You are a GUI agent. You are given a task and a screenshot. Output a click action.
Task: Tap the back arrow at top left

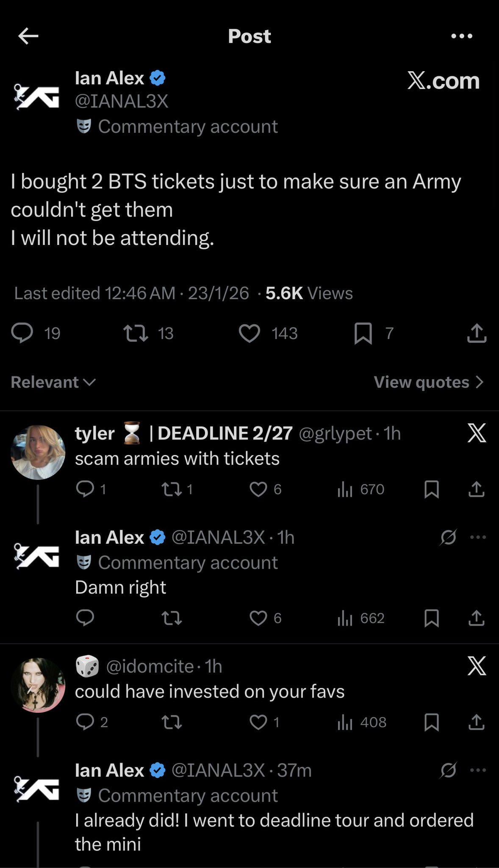coord(28,36)
